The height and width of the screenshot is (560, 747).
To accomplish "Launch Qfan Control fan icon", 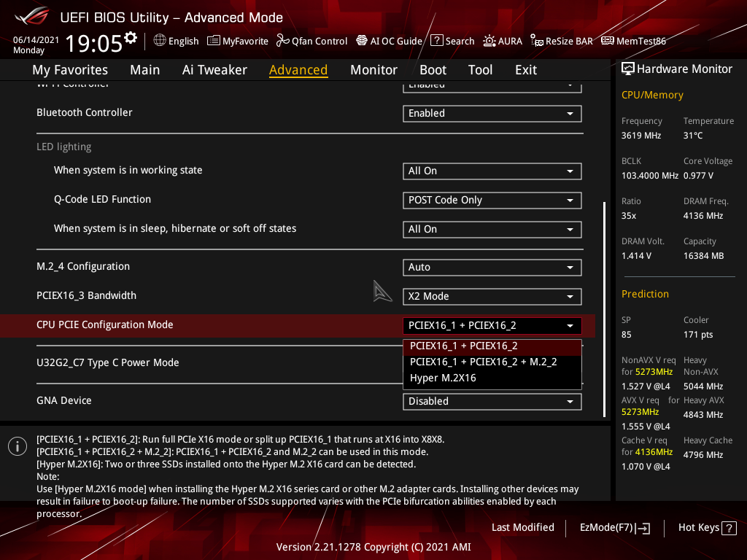I will click(x=282, y=41).
